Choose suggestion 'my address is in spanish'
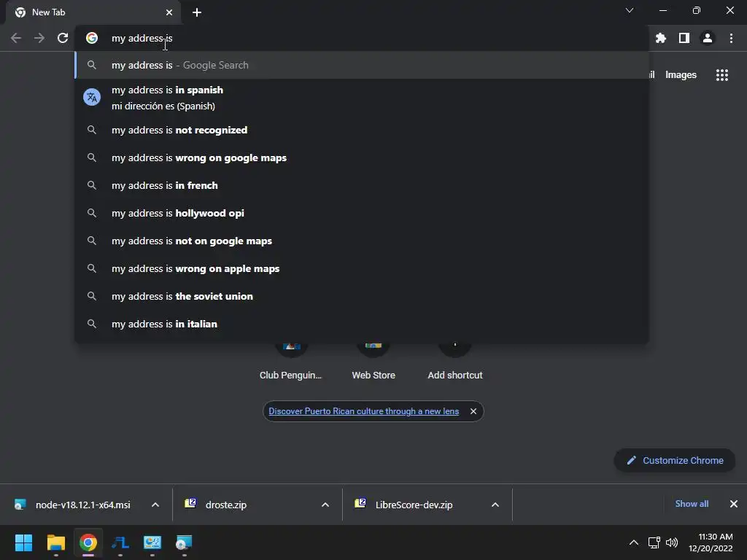747x560 pixels. coord(362,98)
